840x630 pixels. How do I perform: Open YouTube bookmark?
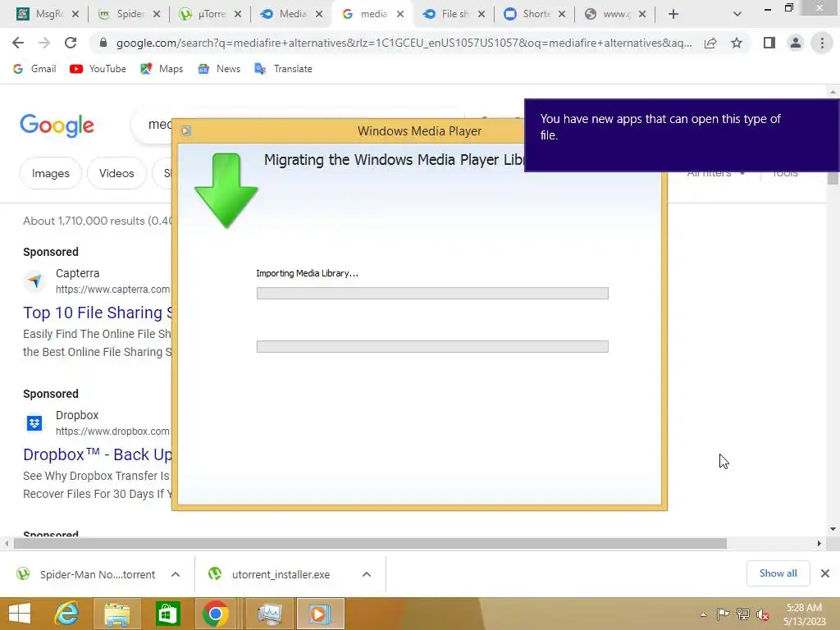pos(98,69)
